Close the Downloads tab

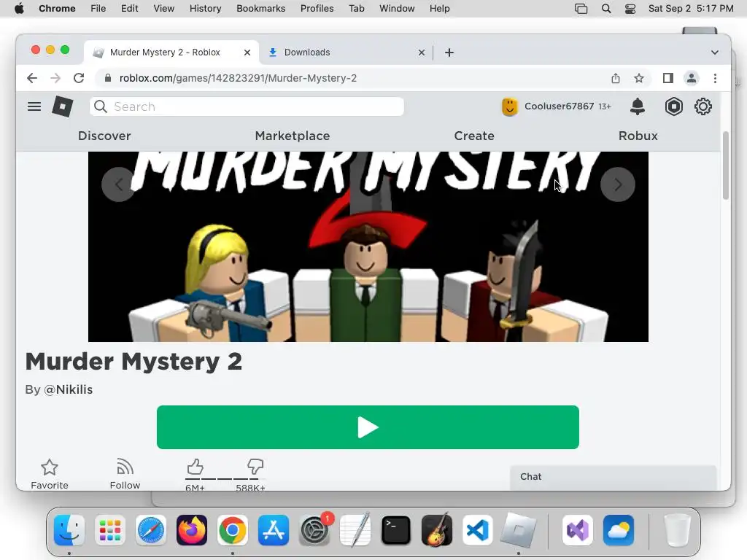coord(422,52)
